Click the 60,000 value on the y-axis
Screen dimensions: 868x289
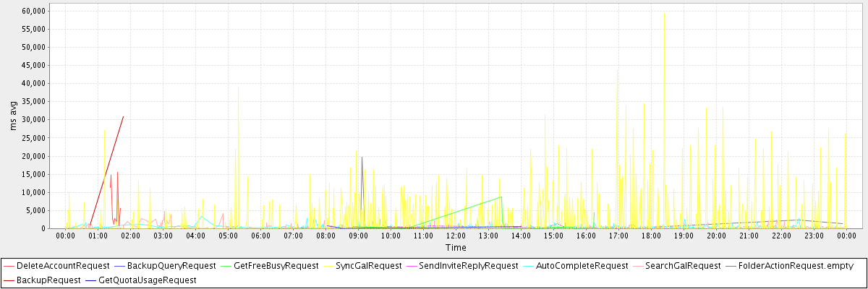pos(33,11)
